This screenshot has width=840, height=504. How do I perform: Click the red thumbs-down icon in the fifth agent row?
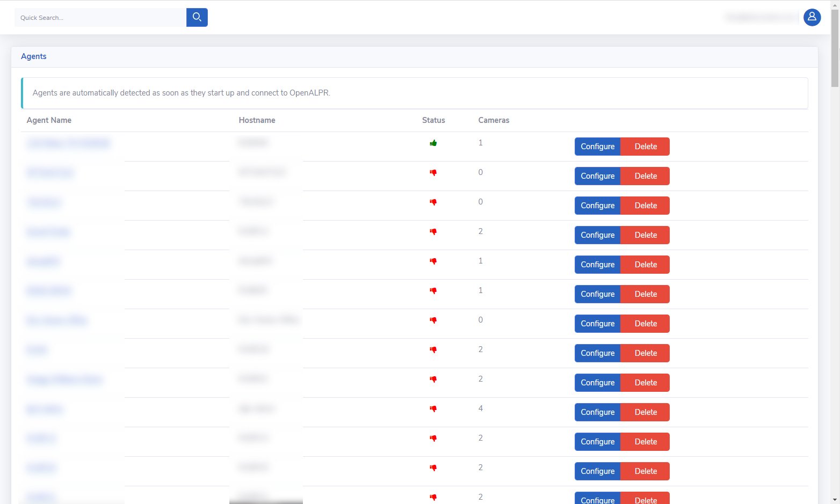[x=433, y=261]
